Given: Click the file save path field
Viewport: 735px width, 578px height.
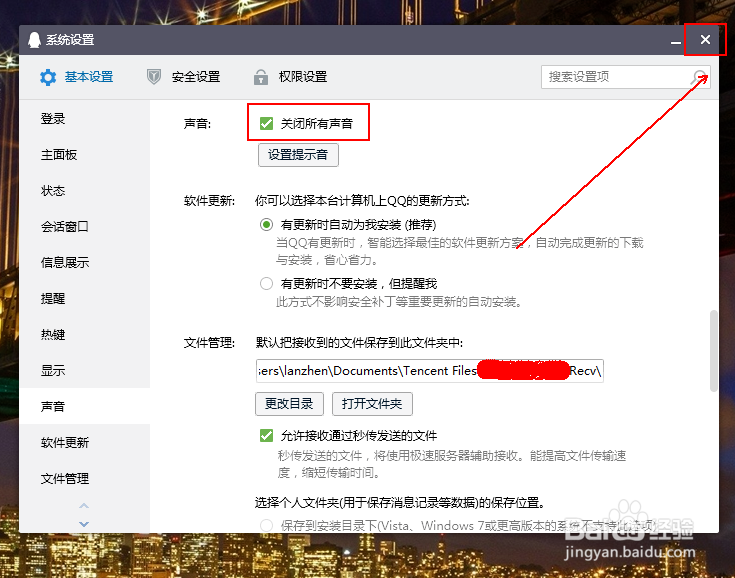Looking at the screenshot, I should [x=429, y=371].
